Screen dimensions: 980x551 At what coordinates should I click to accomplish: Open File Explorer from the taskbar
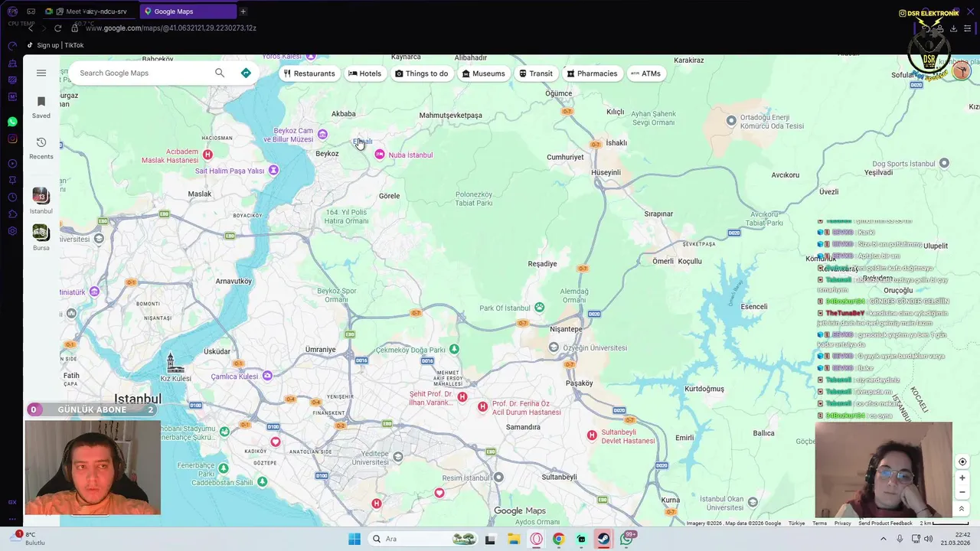tap(513, 539)
